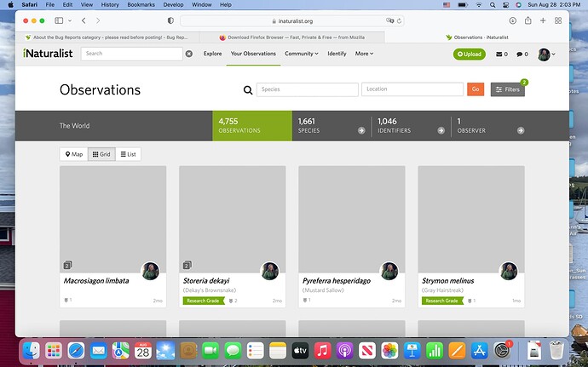Expand the Community dropdown menu

coord(302,54)
